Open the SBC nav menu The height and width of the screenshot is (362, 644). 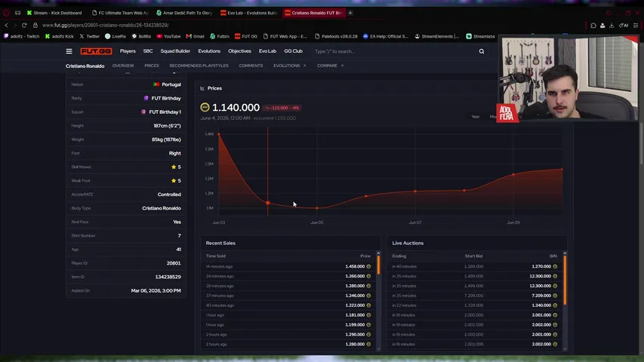148,51
